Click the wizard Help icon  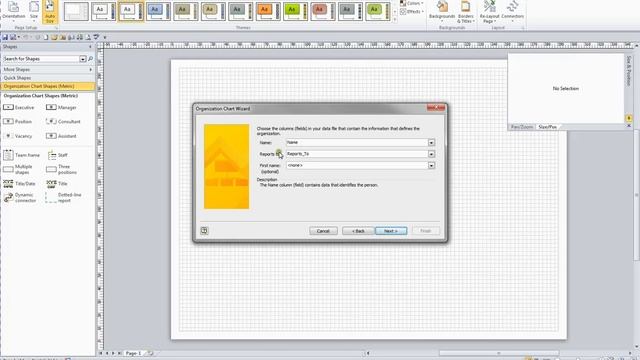click(204, 231)
